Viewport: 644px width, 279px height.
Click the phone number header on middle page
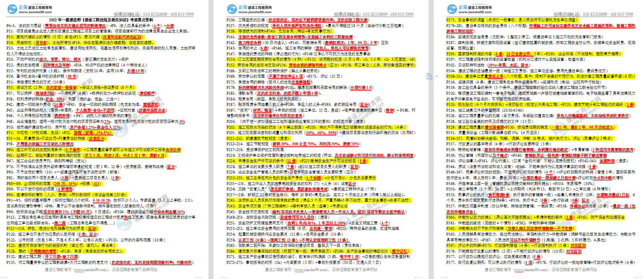tap(373, 14)
